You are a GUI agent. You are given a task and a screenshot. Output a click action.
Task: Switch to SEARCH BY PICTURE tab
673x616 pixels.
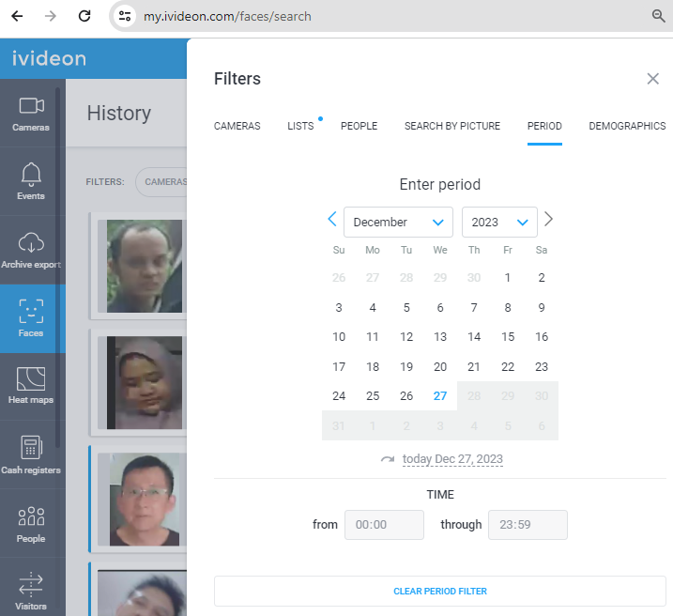point(452,126)
